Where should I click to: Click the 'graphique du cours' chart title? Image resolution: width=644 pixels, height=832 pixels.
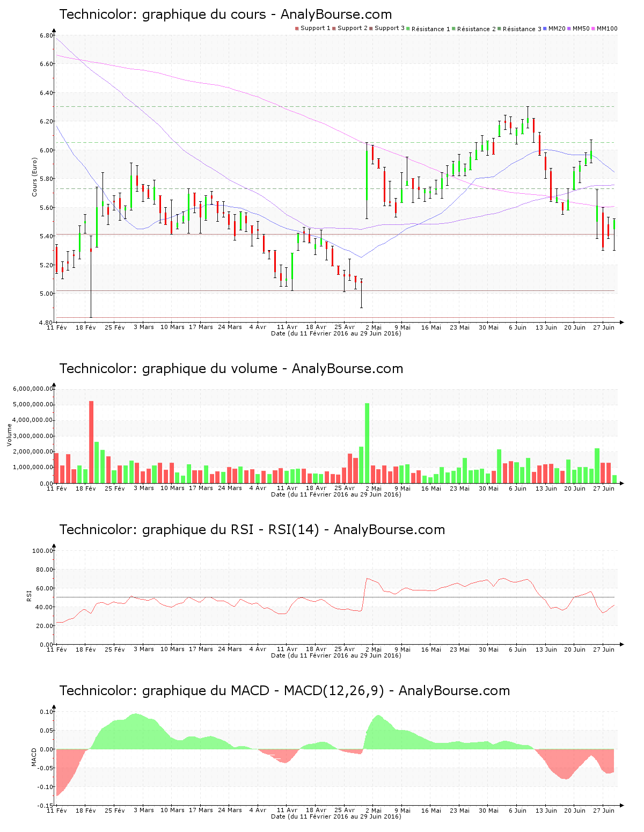pyautogui.click(x=225, y=14)
